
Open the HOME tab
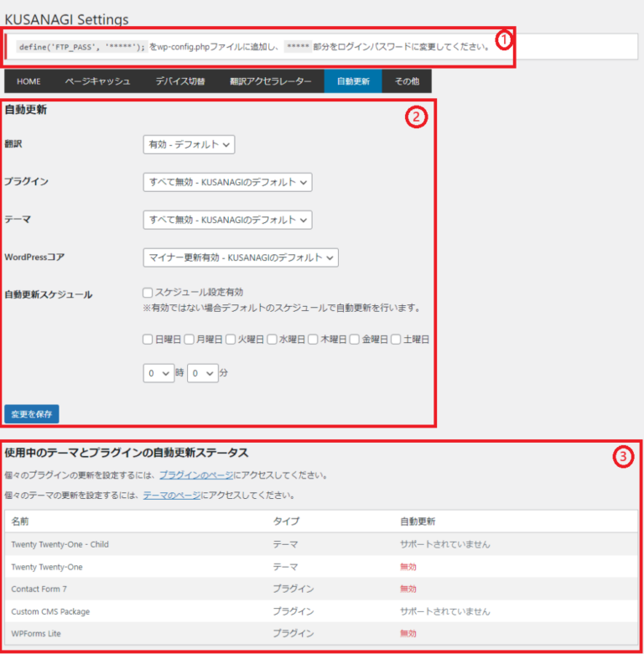pyautogui.click(x=29, y=81)
